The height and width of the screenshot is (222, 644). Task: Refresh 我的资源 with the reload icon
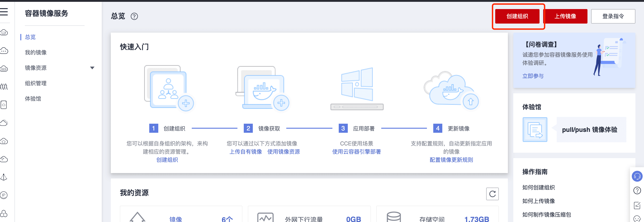(492, 194)
